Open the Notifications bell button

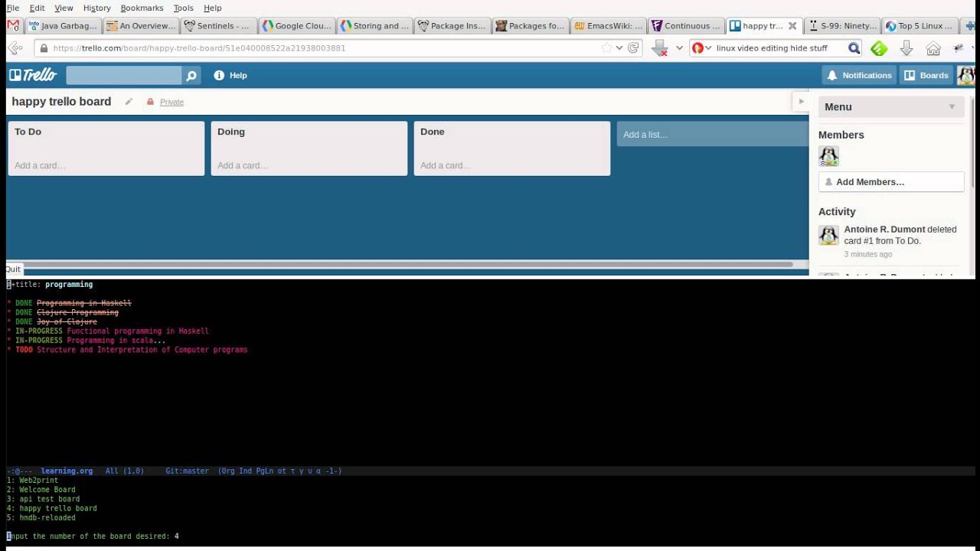click(859, 75)
